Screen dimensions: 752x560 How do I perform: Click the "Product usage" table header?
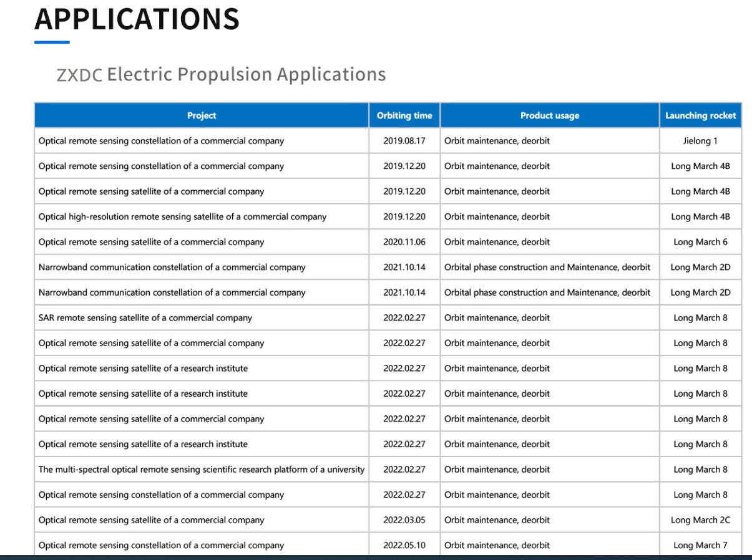[549, 115]
